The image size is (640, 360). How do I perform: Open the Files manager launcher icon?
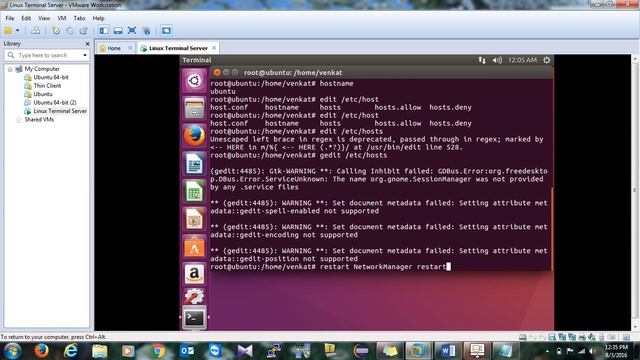[194, 108]
